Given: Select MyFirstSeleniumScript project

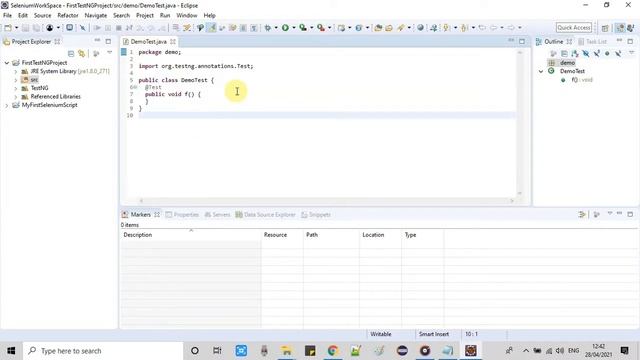Looking at the screenshot, I should [x=49, y=105].
